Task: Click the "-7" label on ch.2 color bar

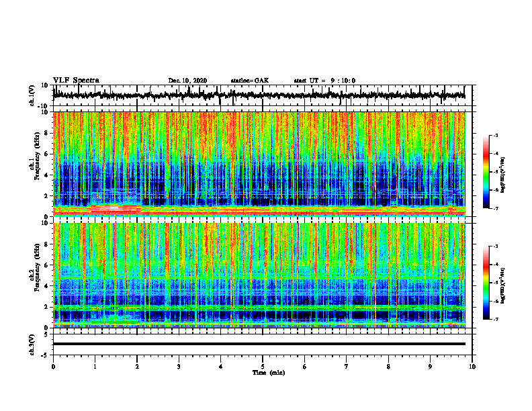Action: pos(495,319)
